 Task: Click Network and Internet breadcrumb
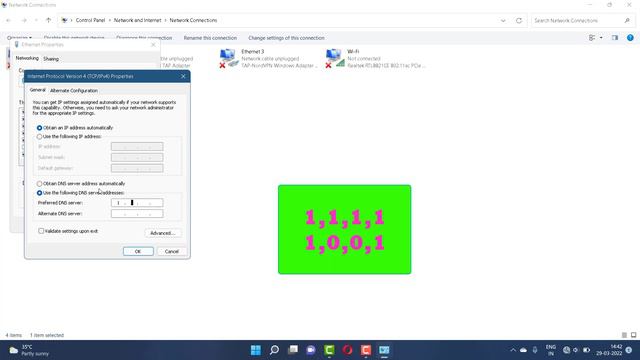[x=138, y=20]
